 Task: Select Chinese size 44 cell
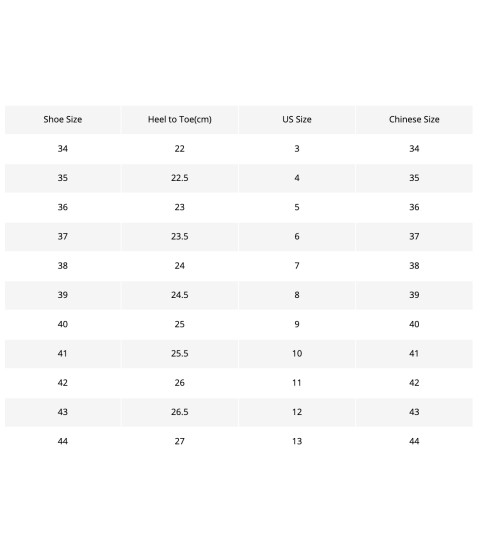pyautogui.click(x=414, y=441)
